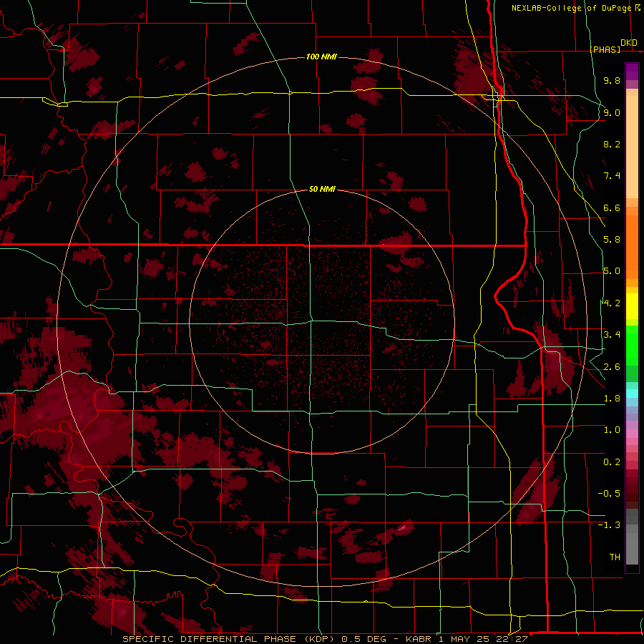Screen dimensions: 644x644
Task: Pick the gray segment beside TH
Action: [632, 550]
